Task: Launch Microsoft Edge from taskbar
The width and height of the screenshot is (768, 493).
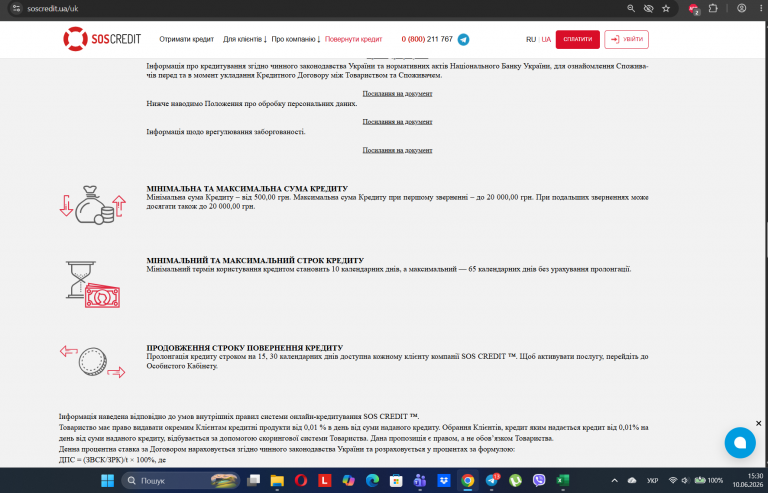Action: pos(372,480)
